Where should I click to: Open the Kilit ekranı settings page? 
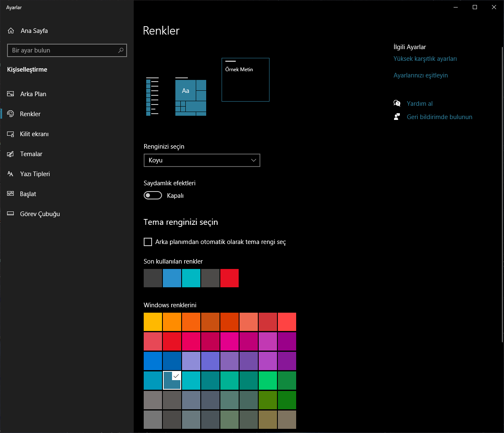34,134
